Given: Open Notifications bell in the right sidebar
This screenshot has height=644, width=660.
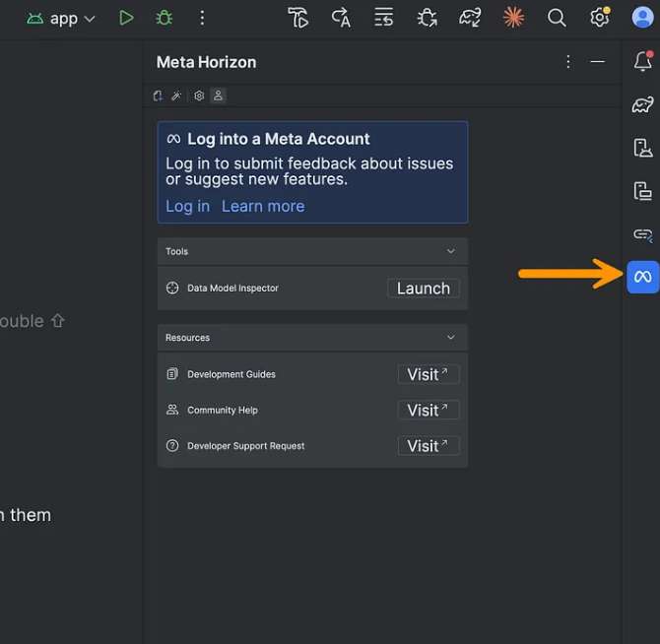Looking at the screenshot, I should (643, 61).
